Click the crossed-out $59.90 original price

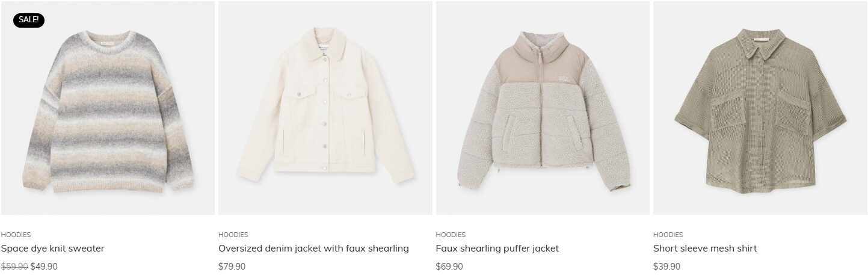[x=14, y=267]
